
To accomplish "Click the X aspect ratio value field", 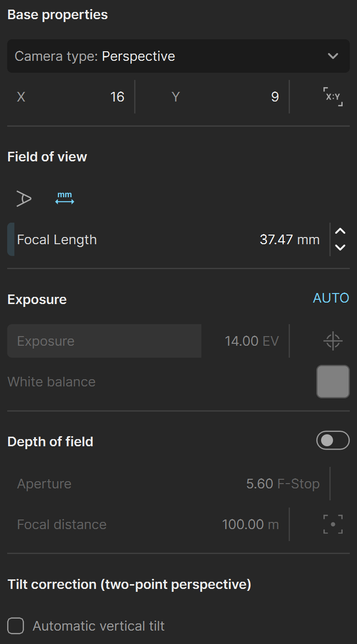I will coord(71,97).
